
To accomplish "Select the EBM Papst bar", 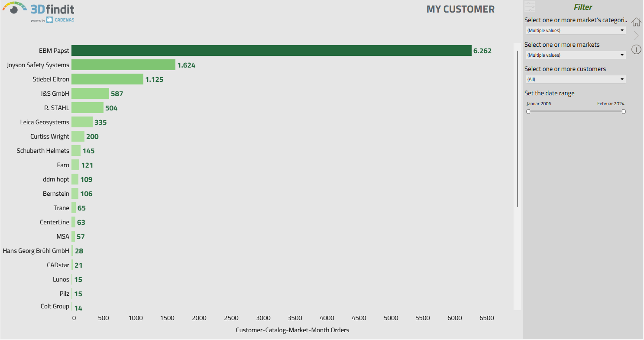I will click(271, 51).
